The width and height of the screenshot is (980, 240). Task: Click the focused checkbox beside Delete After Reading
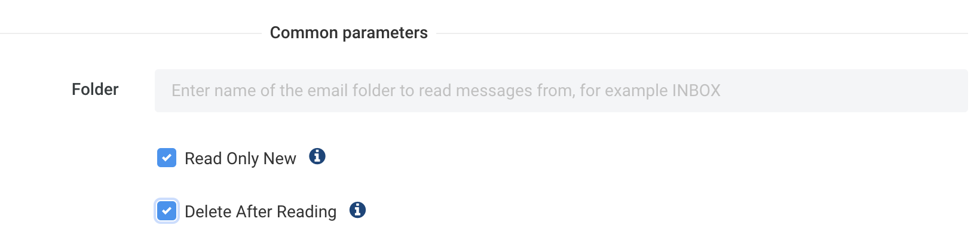coord(167,211)
